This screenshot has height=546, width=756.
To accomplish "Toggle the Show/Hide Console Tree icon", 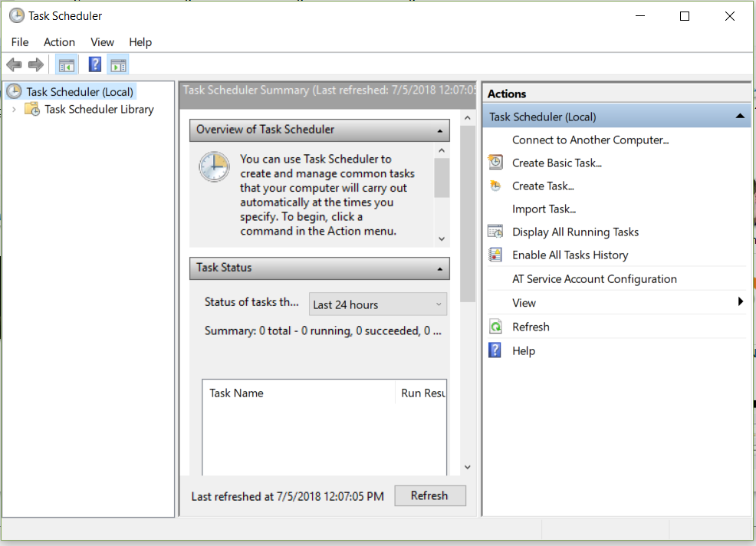I will (x=67, y=64).
